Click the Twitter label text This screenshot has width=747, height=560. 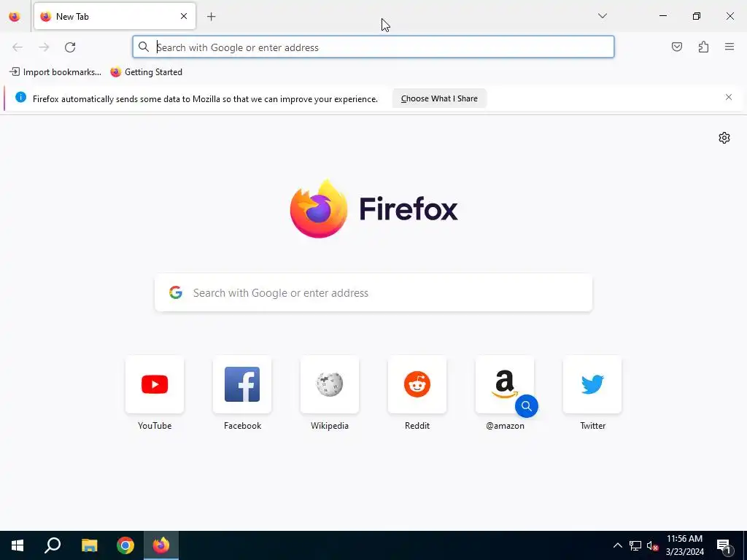[592, 426]
